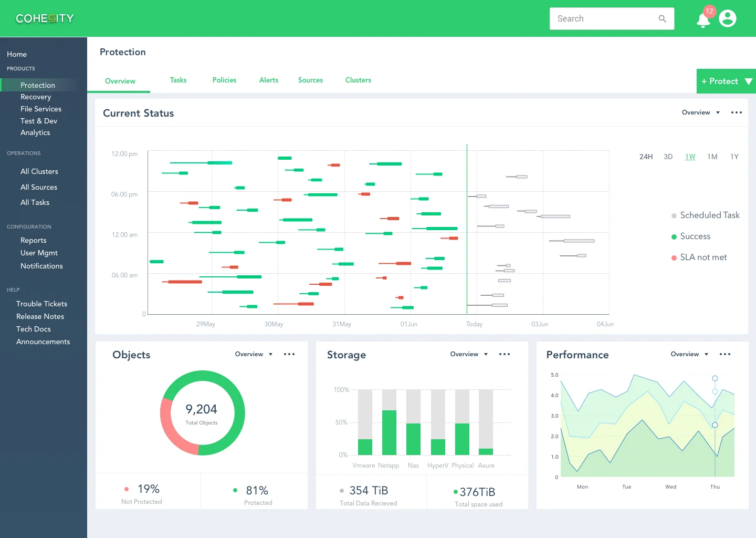Select the 1Y time range
Image resolution: width=756 pixels, height=538 pixels.
734,157
